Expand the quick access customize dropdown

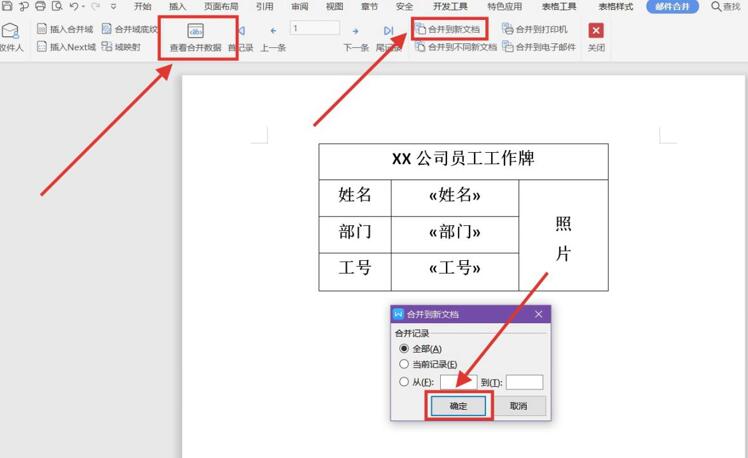click(113, 7)
